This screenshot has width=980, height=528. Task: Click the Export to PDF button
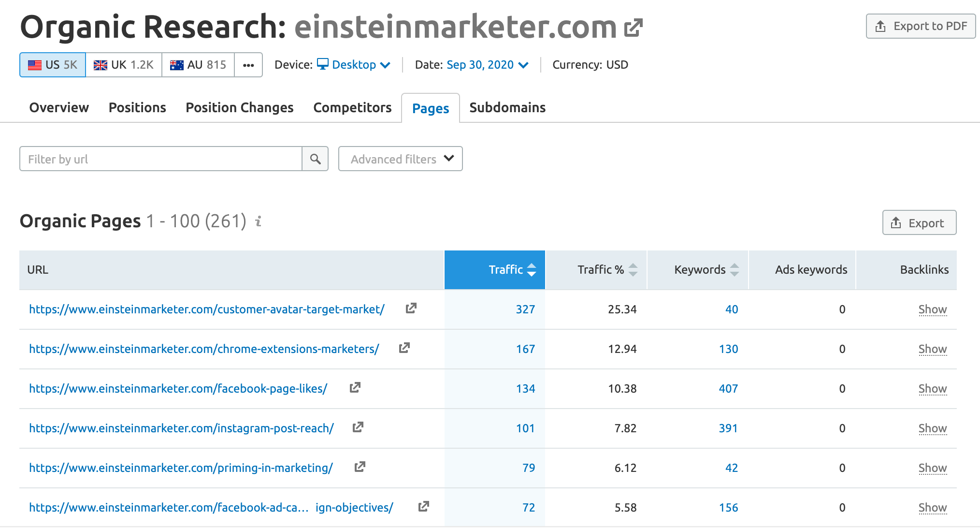coord(921,26)
